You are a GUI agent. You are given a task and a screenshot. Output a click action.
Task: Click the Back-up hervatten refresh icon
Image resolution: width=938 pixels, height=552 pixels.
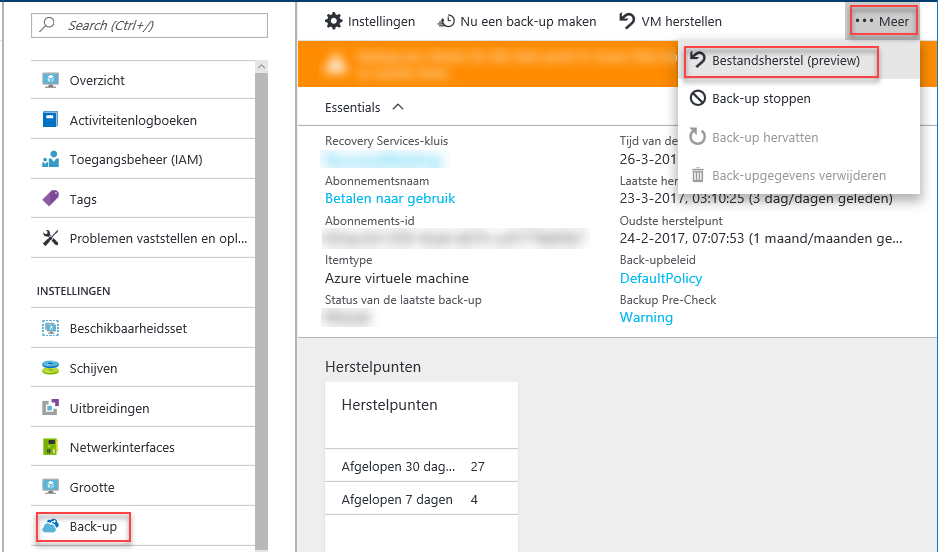(x=698, y=137)
